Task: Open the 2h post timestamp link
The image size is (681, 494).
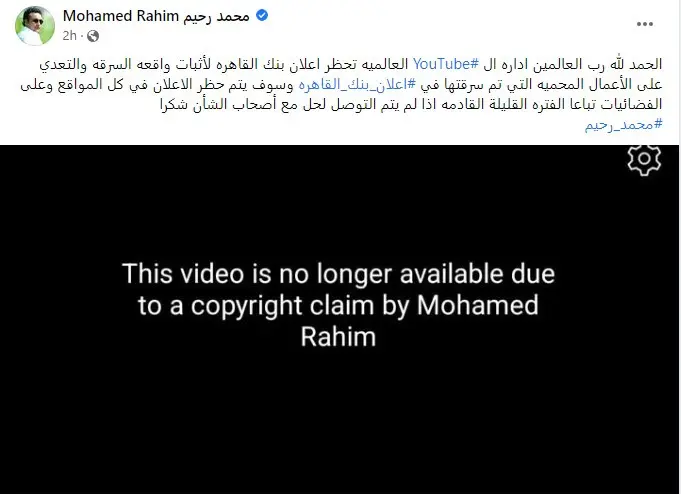Action: [x=69, y=36]
